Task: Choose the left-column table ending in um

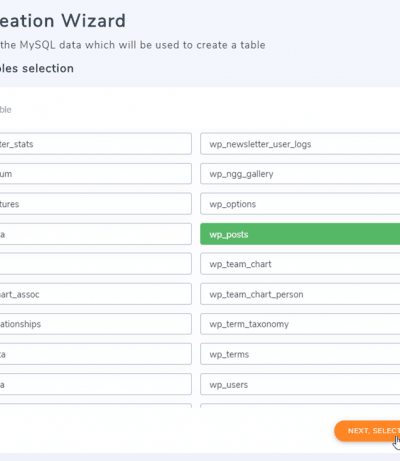Action: pos(96,174)
